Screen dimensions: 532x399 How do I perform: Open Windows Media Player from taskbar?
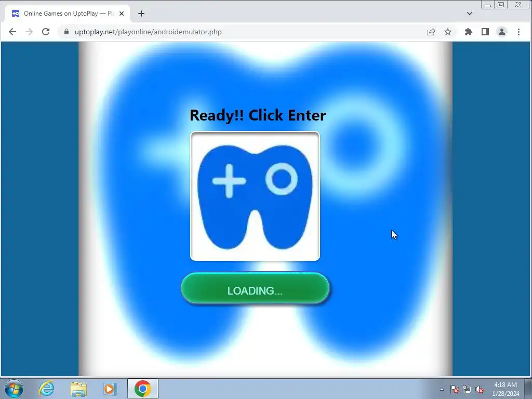pos(110,389)
